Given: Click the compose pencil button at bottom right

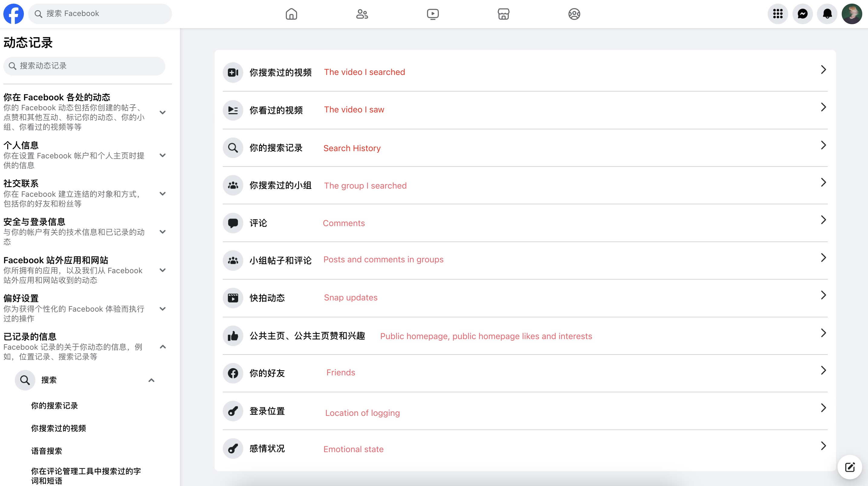Looking at the screenshot, I should 850,467.
